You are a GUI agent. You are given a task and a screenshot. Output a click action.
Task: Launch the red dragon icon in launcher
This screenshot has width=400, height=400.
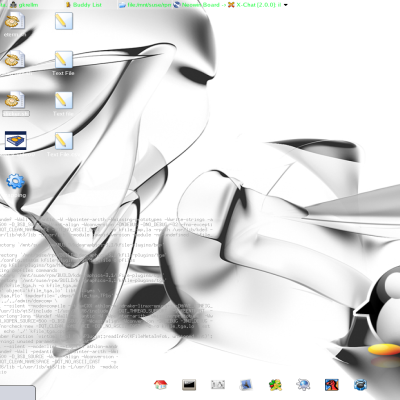coord(332,385)
